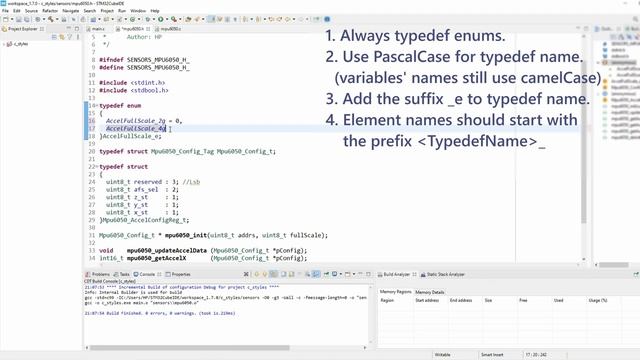Screen dimensions: 640x360
Task: Toggle Link with Editor in Project Explorer
Action: [62, 37]
